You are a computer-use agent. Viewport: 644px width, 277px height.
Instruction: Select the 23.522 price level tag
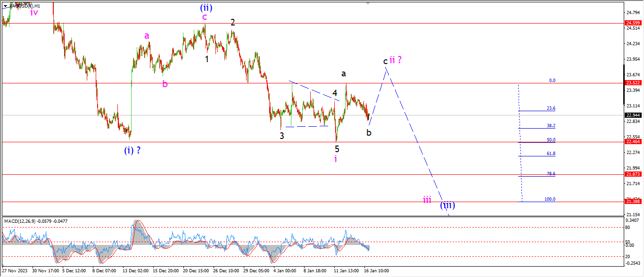632,83
